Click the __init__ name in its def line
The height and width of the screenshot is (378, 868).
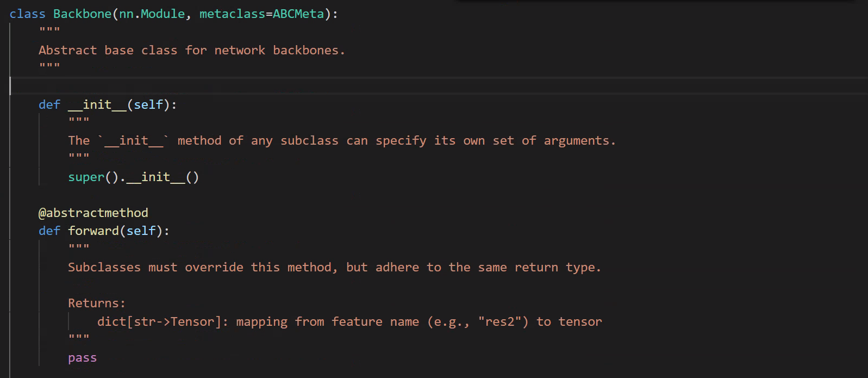(97, 105)
